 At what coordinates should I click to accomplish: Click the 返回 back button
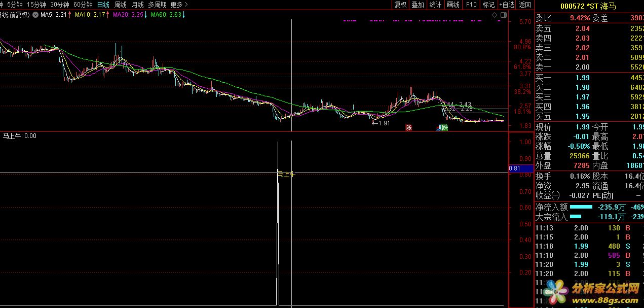tap(525, 5)
